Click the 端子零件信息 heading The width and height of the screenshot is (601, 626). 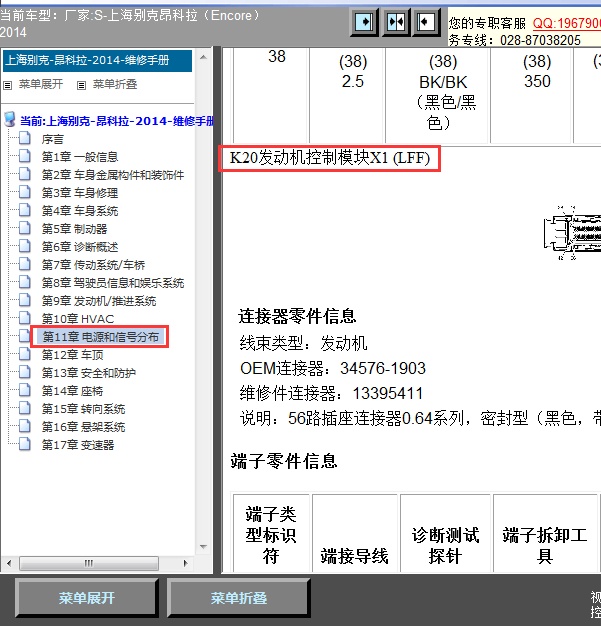tap(284, 461)
